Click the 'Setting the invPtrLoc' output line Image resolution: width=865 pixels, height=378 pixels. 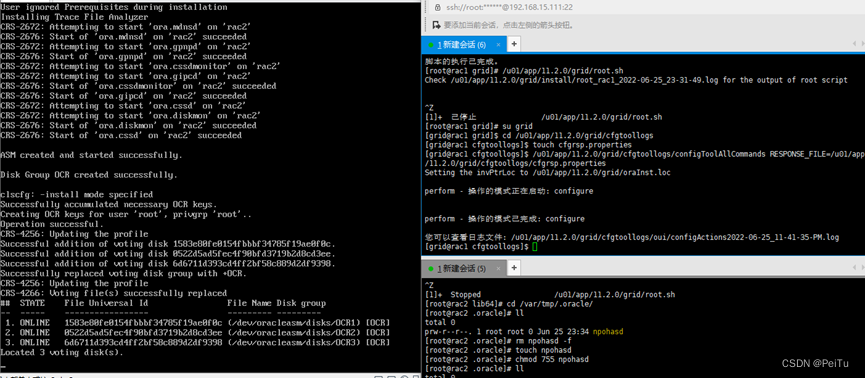pyautogui.click(x=548, y=173)
